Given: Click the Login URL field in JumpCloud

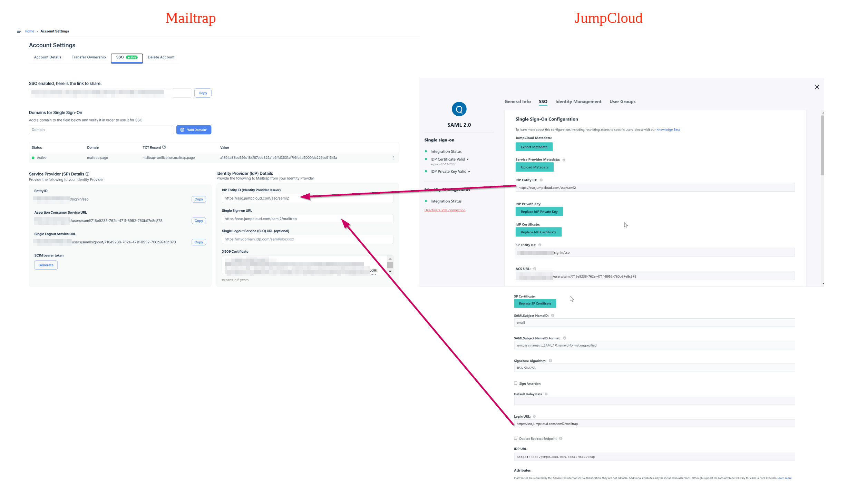Looking at the screenshot, I should 654,424.
